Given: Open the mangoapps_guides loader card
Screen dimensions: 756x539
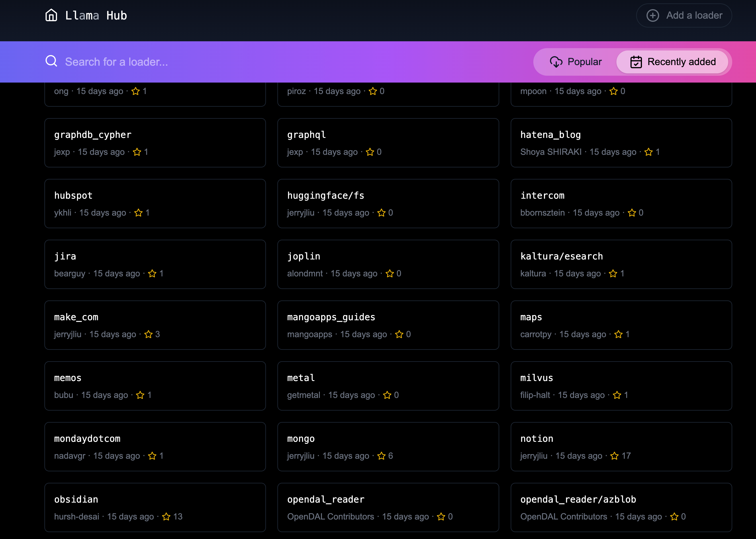Looking at the screenshot, I should coord(388,325).
